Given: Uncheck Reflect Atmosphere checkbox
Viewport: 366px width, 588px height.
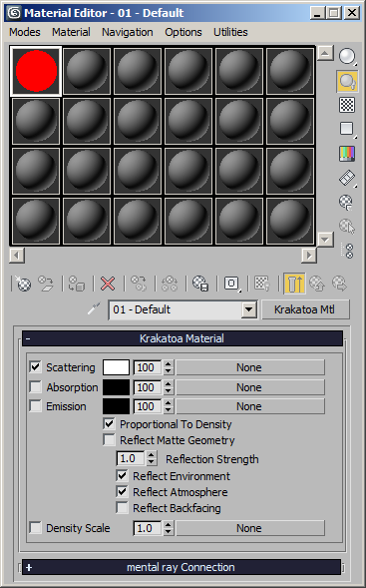Looking at the screenshot, I should coord(122,491).
